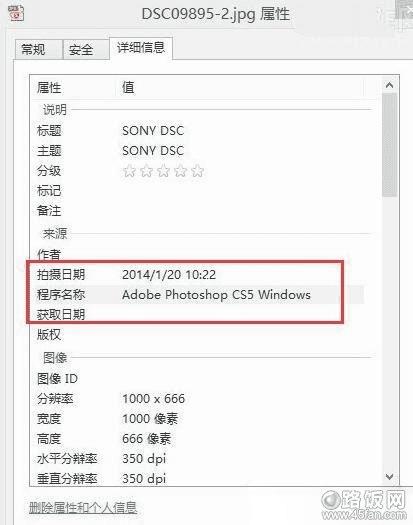Click the JPG file icon in title bar

(x=16, y=13)
